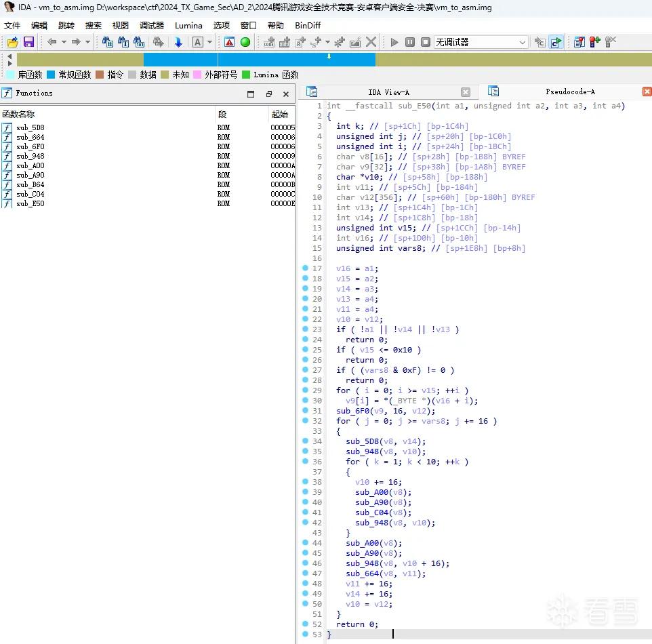Click the asterisk array-creation icon
The width and height of the screenshot is (652, 644).
tap(340, 42)
